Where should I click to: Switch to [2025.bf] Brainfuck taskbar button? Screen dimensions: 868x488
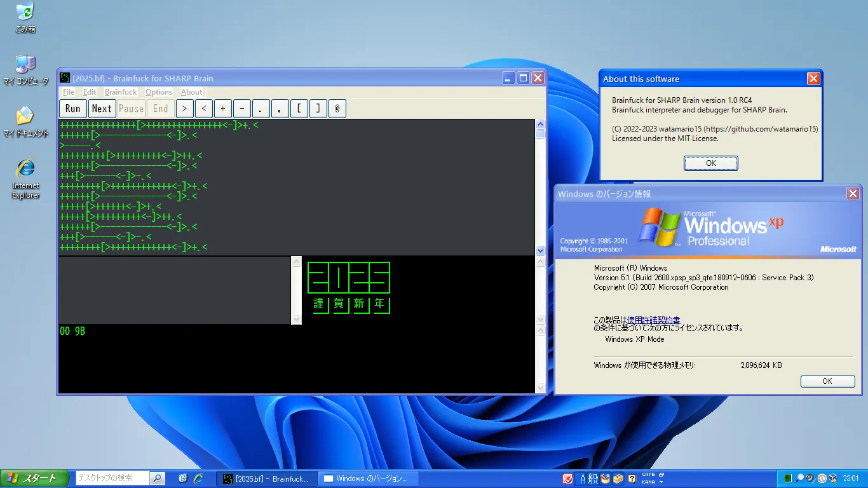click(x=266, y=478)
